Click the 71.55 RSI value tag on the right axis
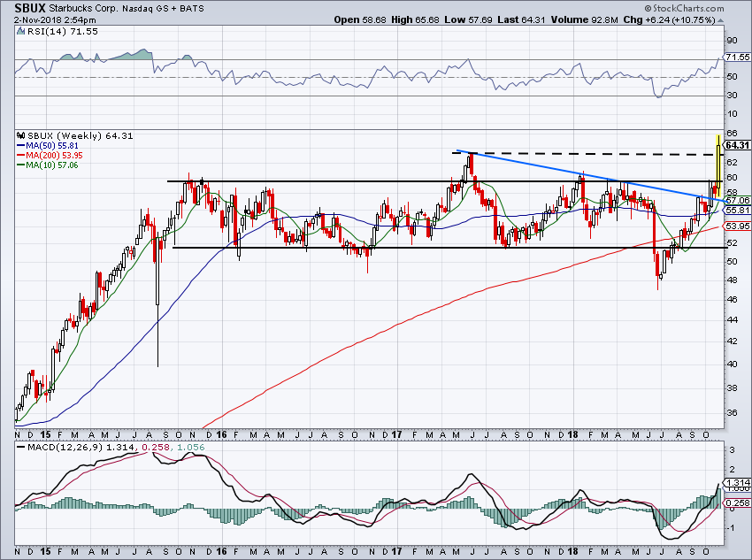 (738, 57)
